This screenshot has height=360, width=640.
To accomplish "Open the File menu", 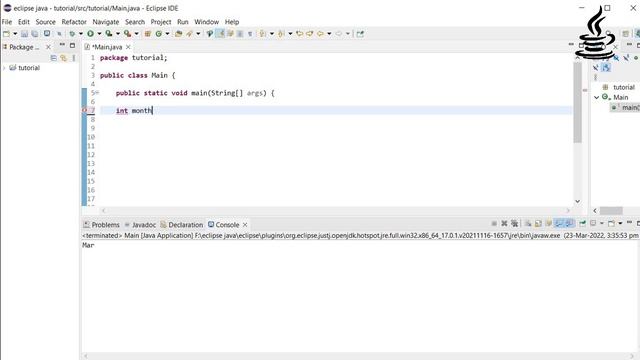I will click(7, 22).
